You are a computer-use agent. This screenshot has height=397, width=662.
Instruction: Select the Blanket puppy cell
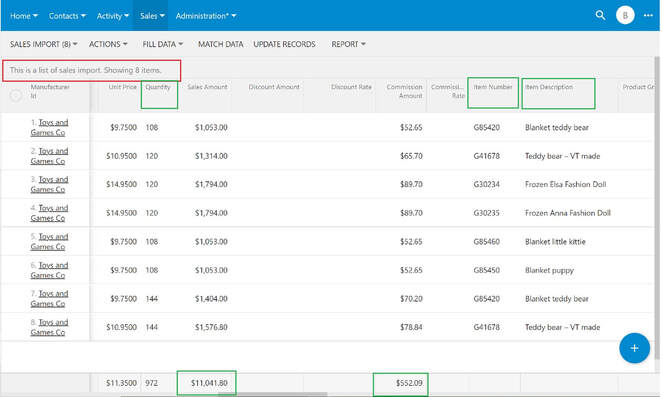549,270
